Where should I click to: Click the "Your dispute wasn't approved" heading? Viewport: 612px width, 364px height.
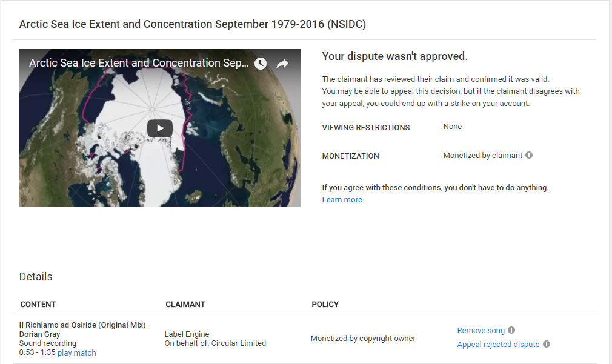(394, 56)
